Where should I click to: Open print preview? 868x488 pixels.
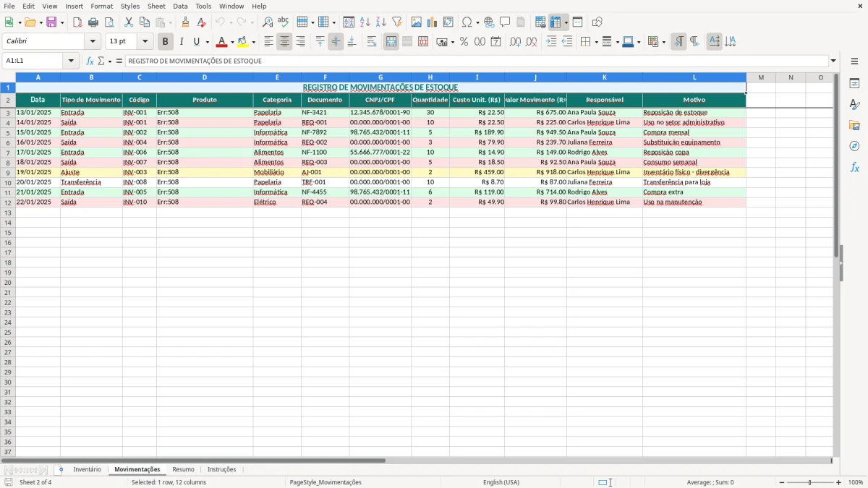[109, 22]
